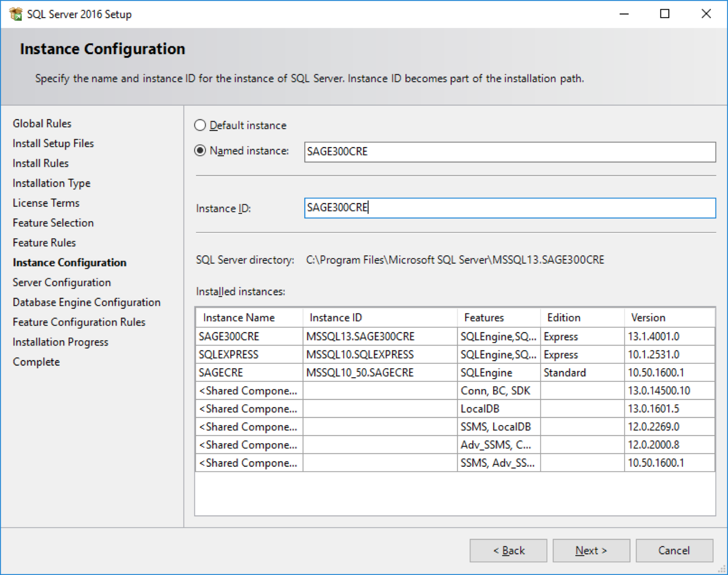Viewport: 728px width, 575px height.
Task: Maximize the SQL Server Setup window
Action: tap(665, 14)
